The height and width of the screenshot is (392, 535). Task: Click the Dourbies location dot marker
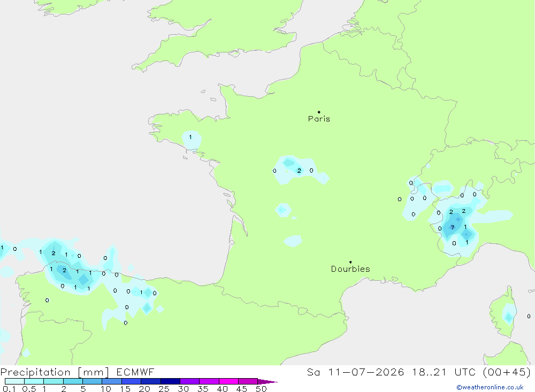click(350, 262)
